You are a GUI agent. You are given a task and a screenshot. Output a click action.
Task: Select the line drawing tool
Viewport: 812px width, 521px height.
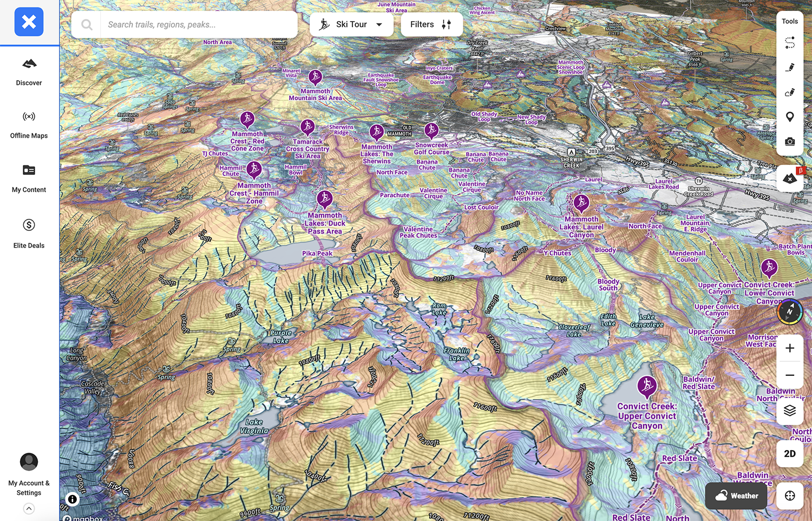[x=790, y=68]
